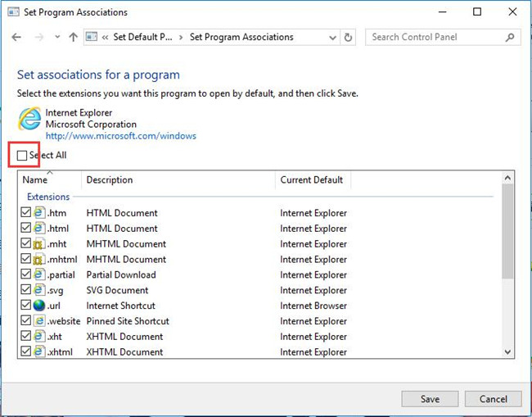Click the .url globe icon
Image resolution: width=532 pixels, height=417 pixels.
click(39, 306)
